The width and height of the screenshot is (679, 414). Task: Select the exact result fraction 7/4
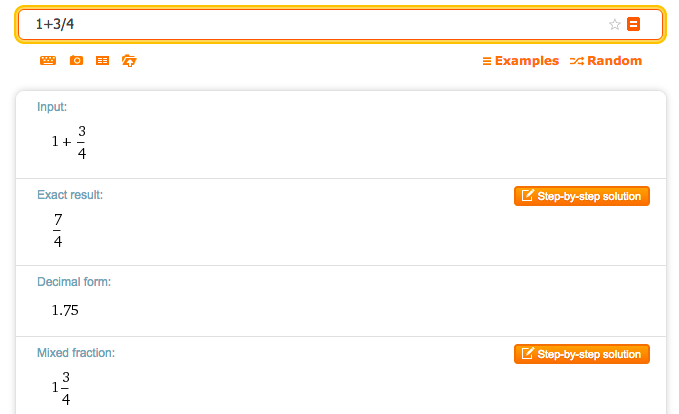tap(58, 231)
